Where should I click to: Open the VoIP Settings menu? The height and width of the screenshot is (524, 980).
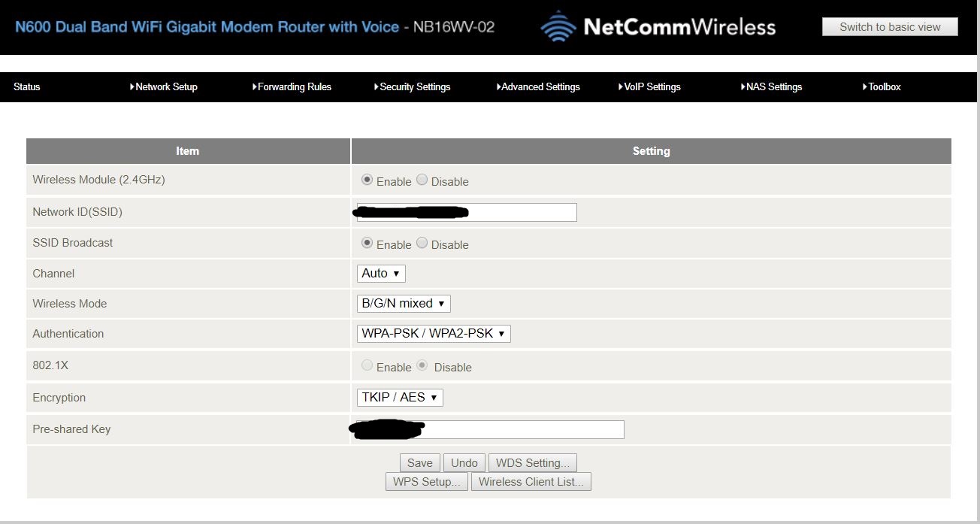pos(649,87)
